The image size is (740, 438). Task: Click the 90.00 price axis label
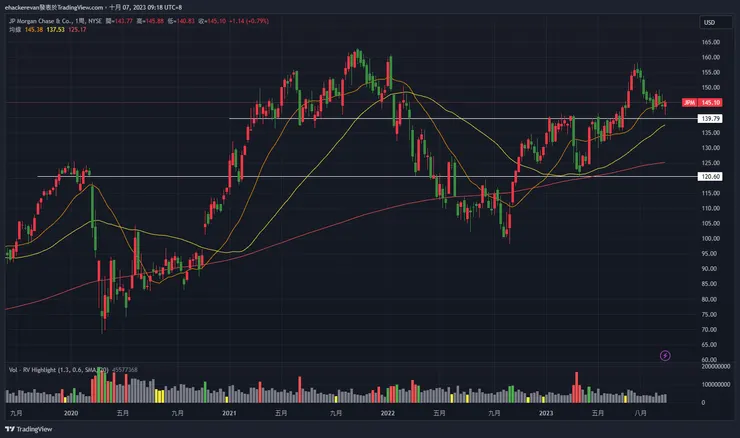711,269
